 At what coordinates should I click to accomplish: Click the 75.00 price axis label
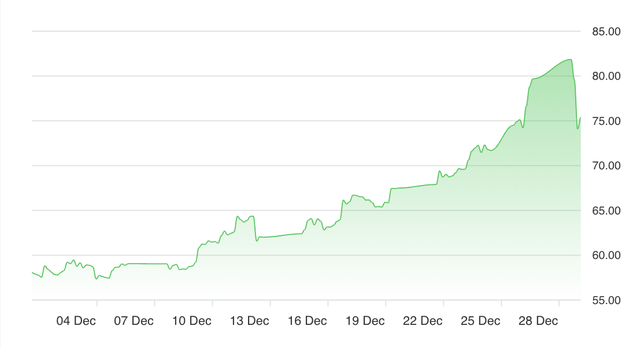click(606, 121)
